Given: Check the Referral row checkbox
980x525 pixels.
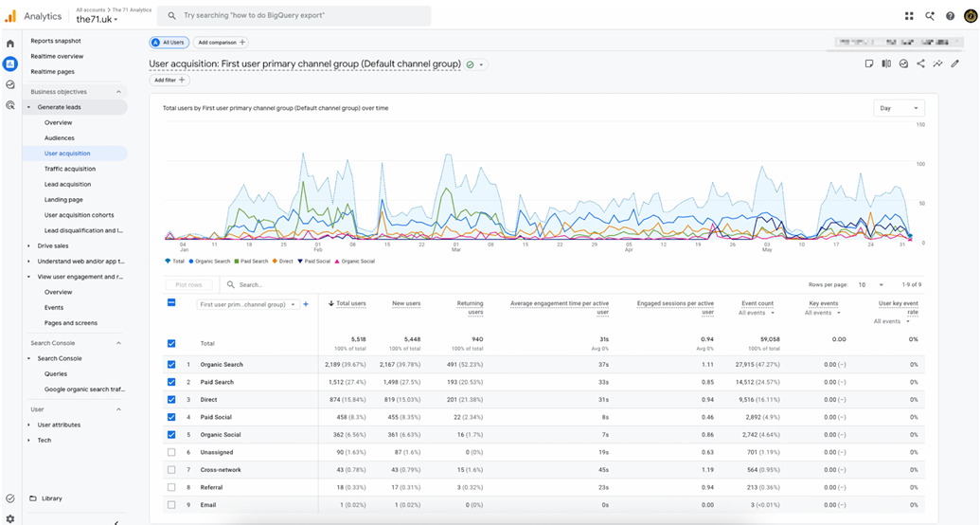Looking at the screenshot, I should coord(171,487).
